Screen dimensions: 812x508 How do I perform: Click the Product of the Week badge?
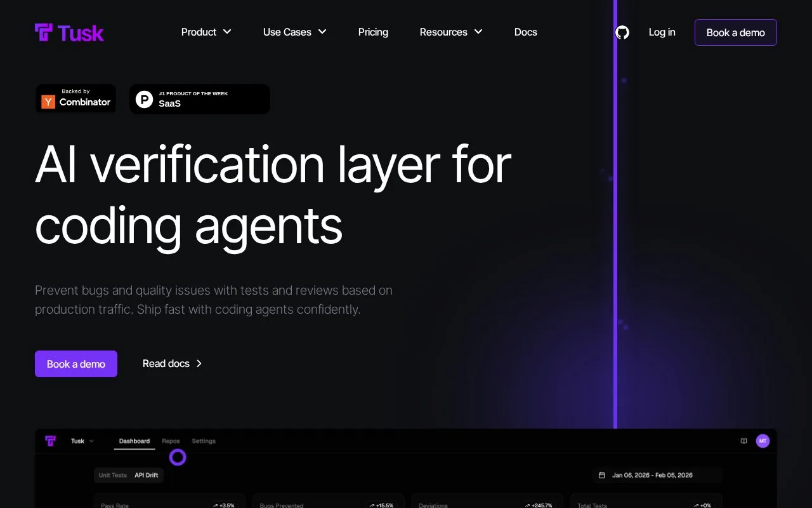[200, 99]
